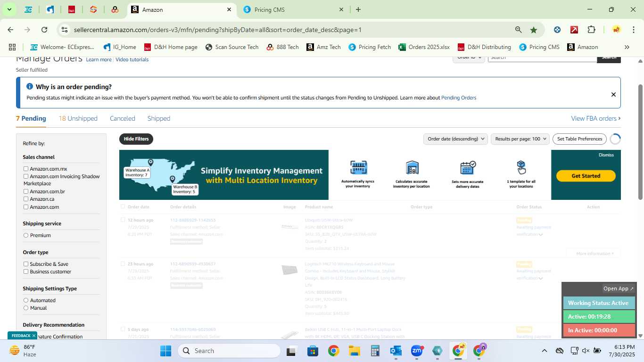Screen dimensions: 644x362
Task: Click the browser back arrow
Action: coord(10,30)
